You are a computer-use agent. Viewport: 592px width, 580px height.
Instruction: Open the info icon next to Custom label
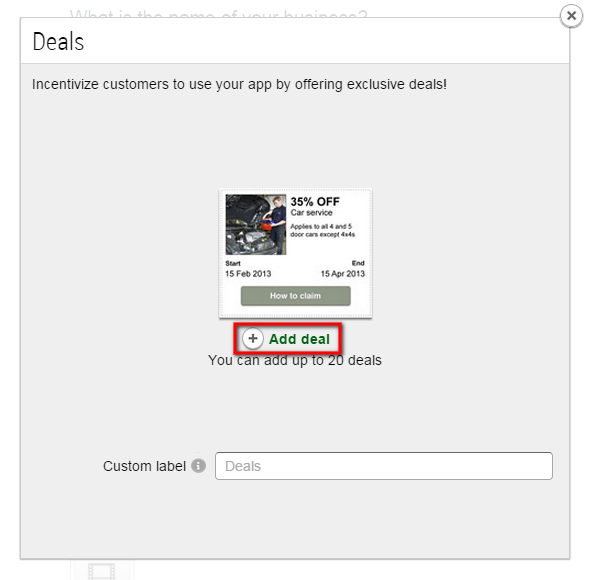pos(199,466)
